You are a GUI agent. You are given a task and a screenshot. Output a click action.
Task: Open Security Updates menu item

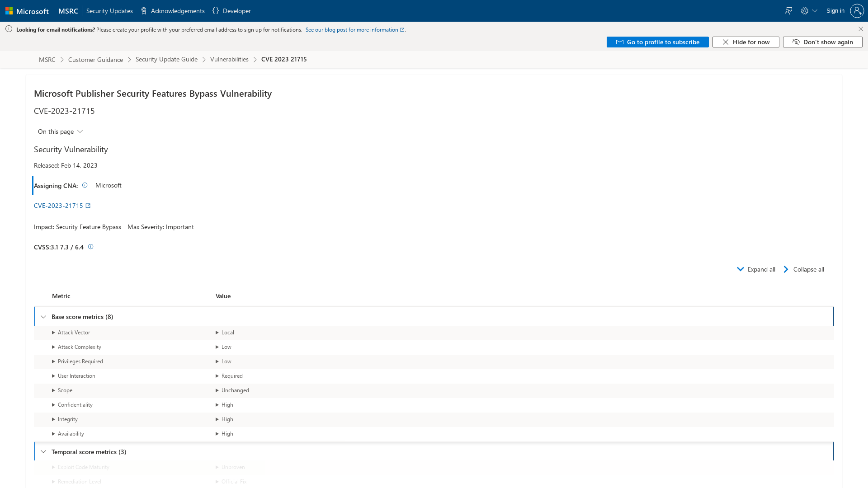pyautogui.click(x=109, y=11)
